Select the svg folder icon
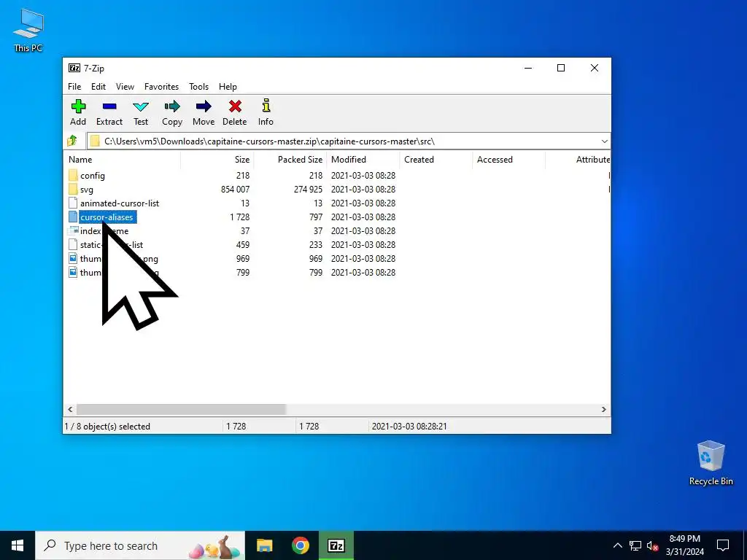The height and width of the screenshot is (560, 747). [x=73, y=189]
